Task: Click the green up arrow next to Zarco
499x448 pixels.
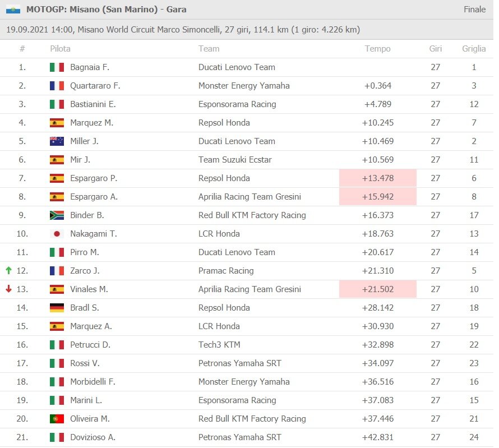Action: click(x=8, y=271)
